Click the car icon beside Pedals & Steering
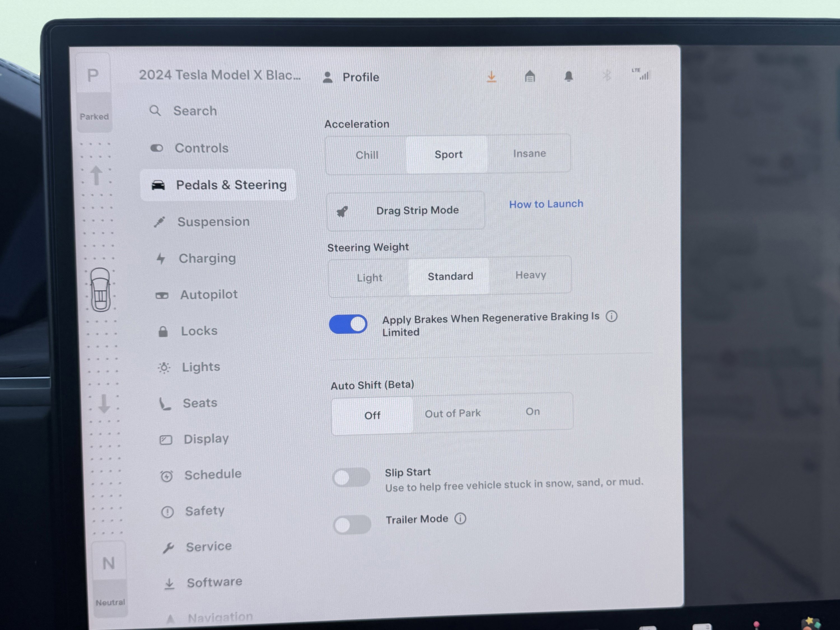The height and width of the screenshot is (630, 840). tap(158, 185)
